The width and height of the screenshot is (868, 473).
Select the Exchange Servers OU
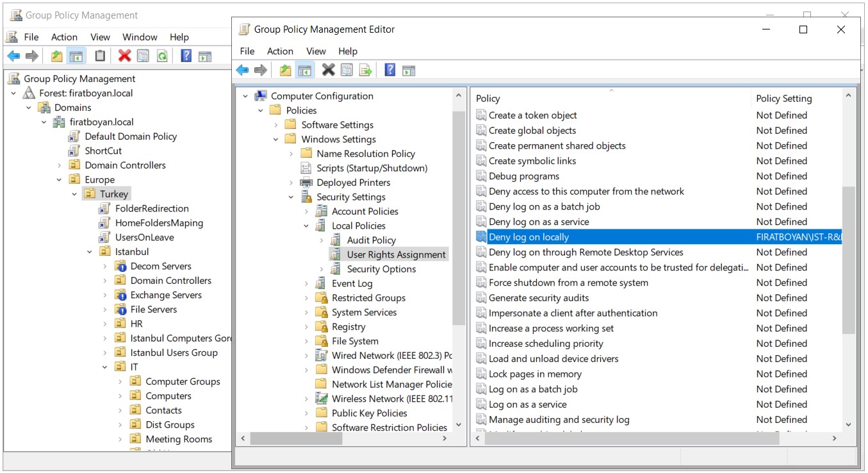[166, 295]
